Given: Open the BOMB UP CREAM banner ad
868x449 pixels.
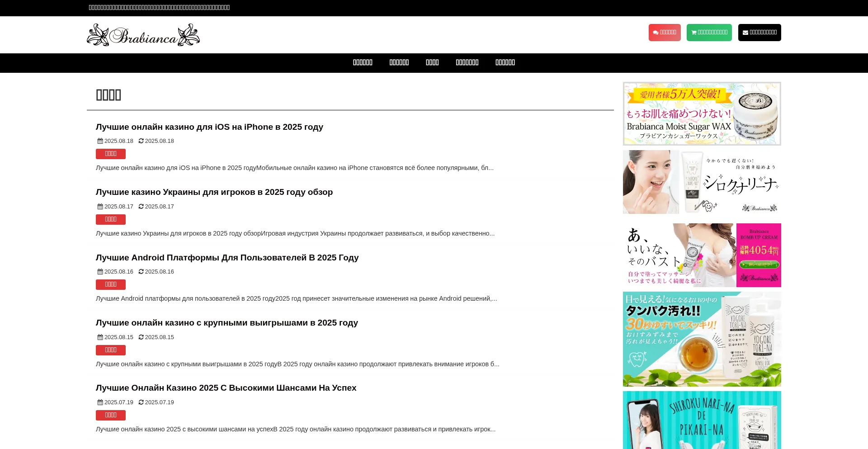Looking at the screenshot, I should [702, 255].
